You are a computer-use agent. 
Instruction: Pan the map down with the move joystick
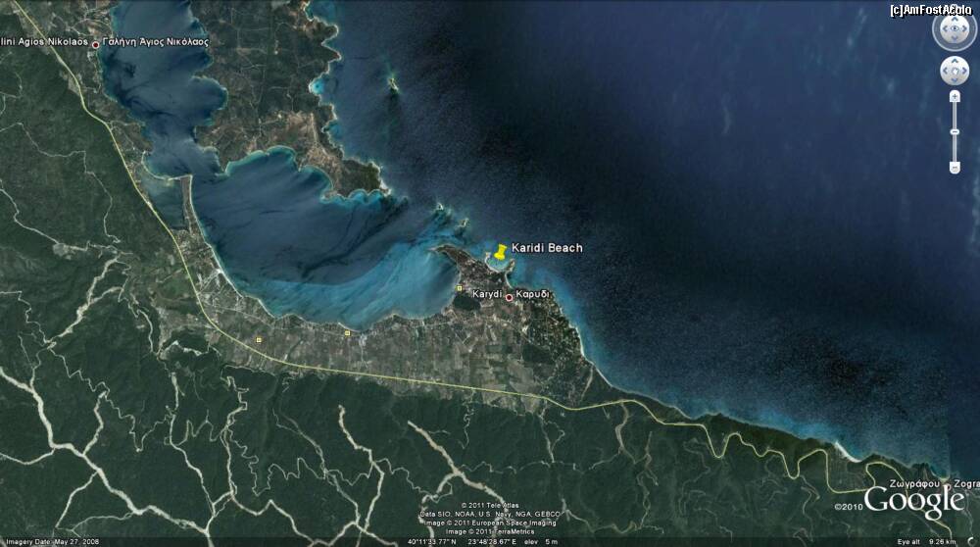955,80
